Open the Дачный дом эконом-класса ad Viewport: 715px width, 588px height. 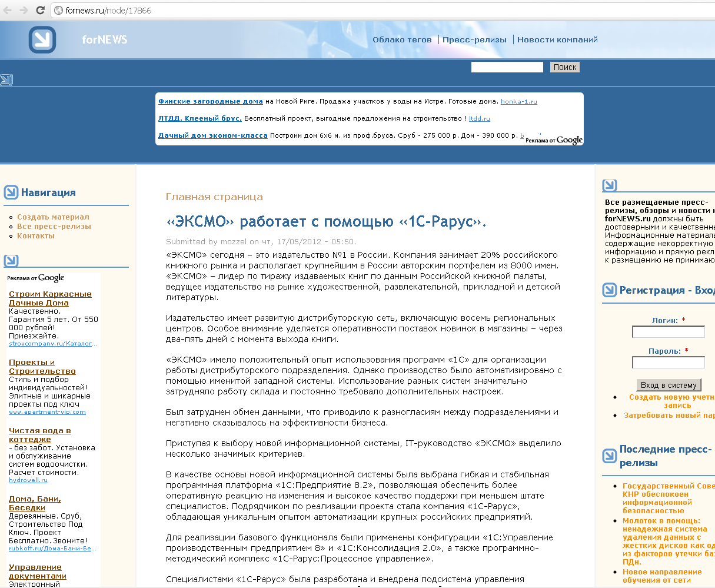(x=213, y=135)
